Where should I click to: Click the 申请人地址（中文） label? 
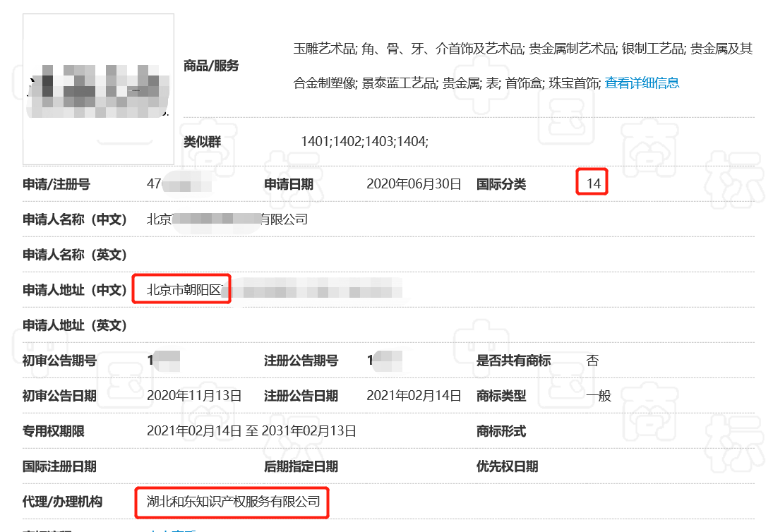tap(75, 290)
